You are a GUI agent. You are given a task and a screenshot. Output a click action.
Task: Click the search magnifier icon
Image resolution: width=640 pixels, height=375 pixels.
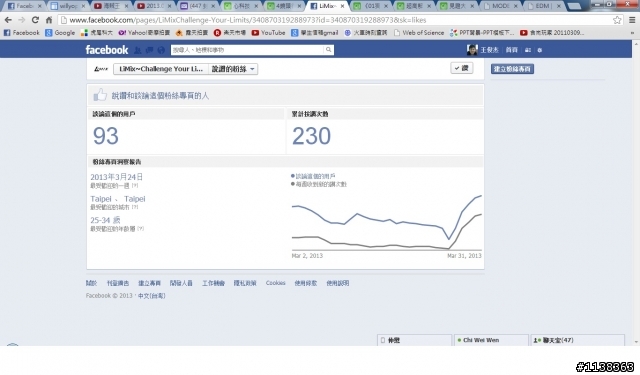click(x=328, y=50)
